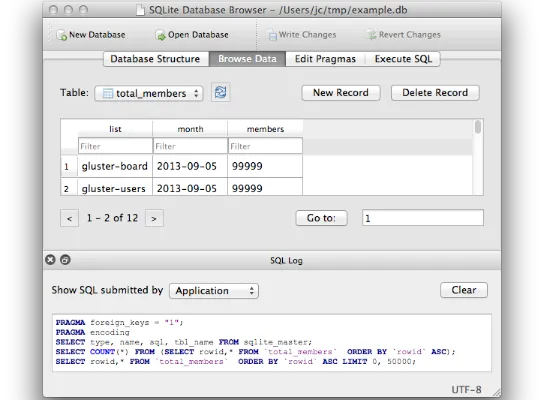Click the document icon in the title bar
The height and width of the screenshot is (400, 544).
[141, 10]
